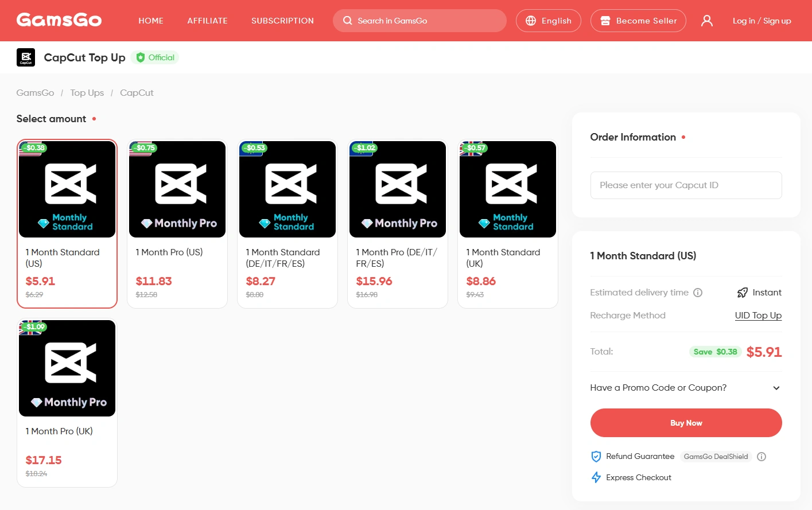Click the CapCut breadcrumb
The height and width of the screenshot is (510, 812).
coord(137,93)
